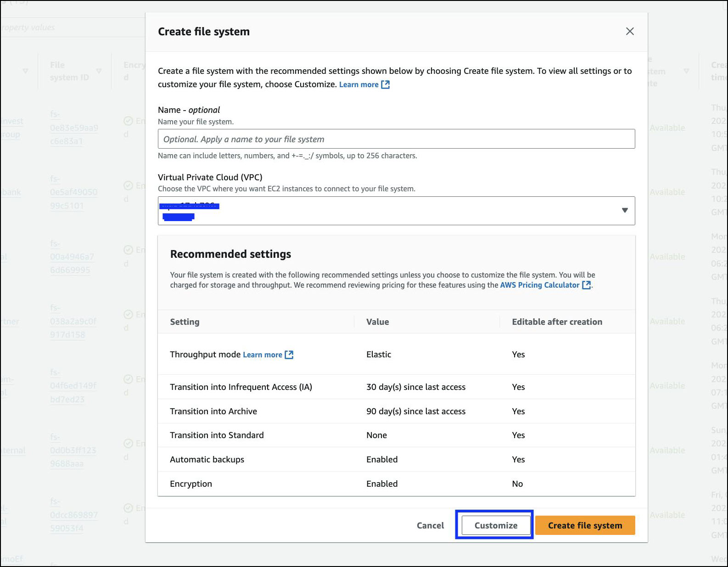Screen dimensions: 728x567
Task: Open file system fs-00a4946a6d669995
Action: [x=72, y=257]
